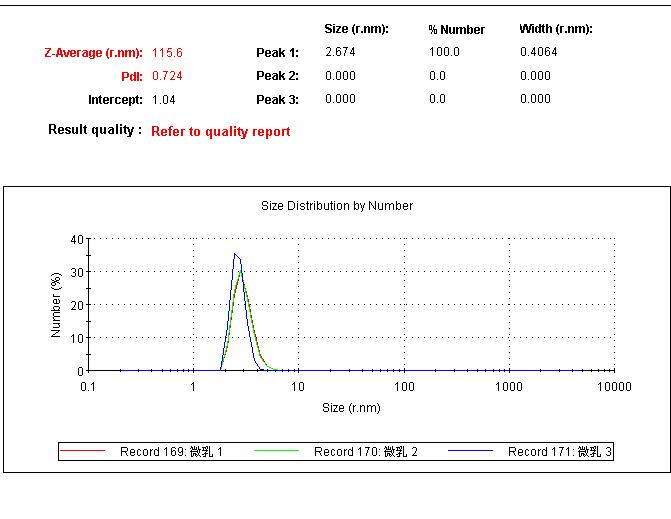This screenshot has height=519, width=671.
Task: Click the PdI value 0.724
Action: click(167, 76)
